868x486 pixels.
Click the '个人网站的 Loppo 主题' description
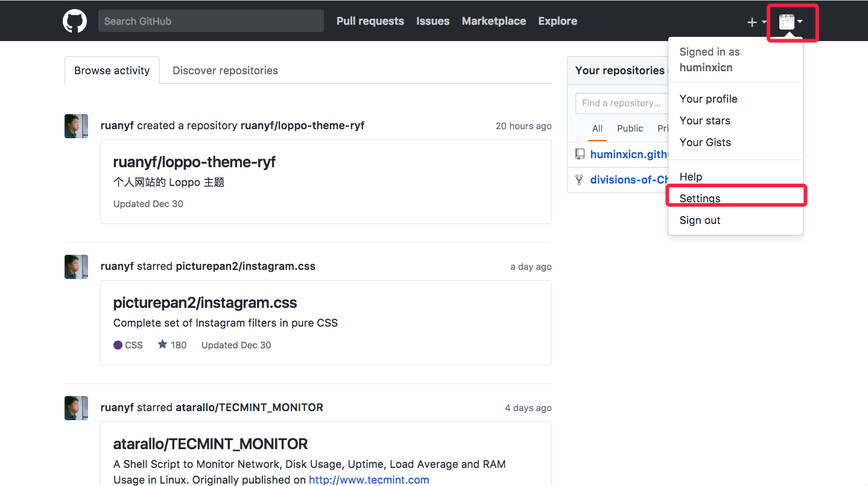169,182
